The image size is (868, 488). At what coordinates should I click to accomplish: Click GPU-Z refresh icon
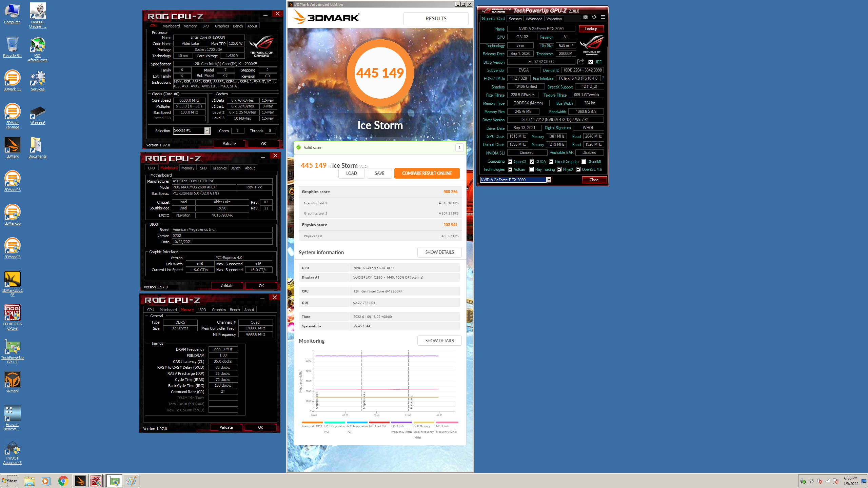tap(594, 17)
